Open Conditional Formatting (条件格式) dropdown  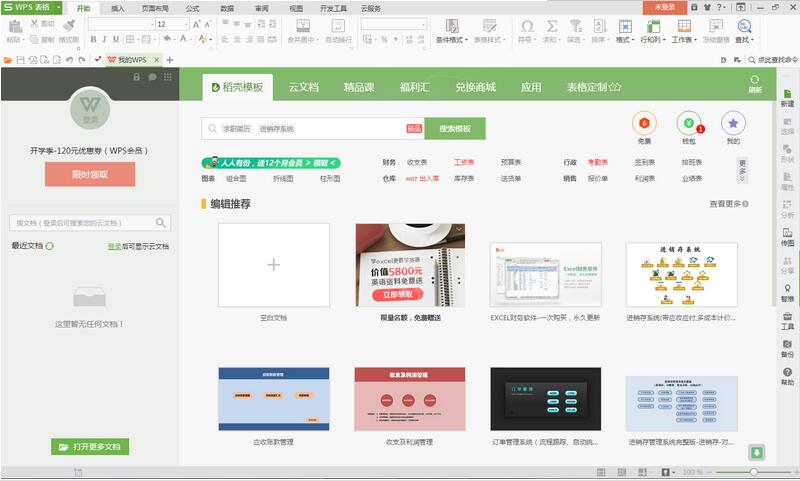(452, 39)
